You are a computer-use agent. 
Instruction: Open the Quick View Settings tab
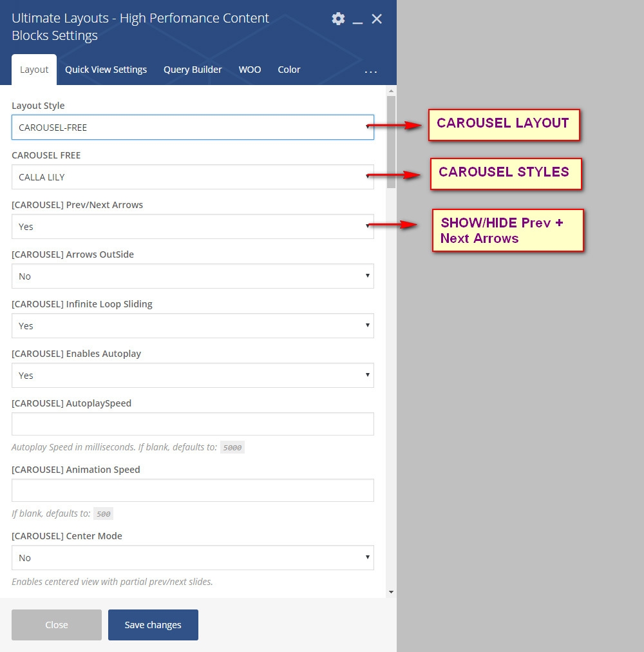[x=106, y=70]
